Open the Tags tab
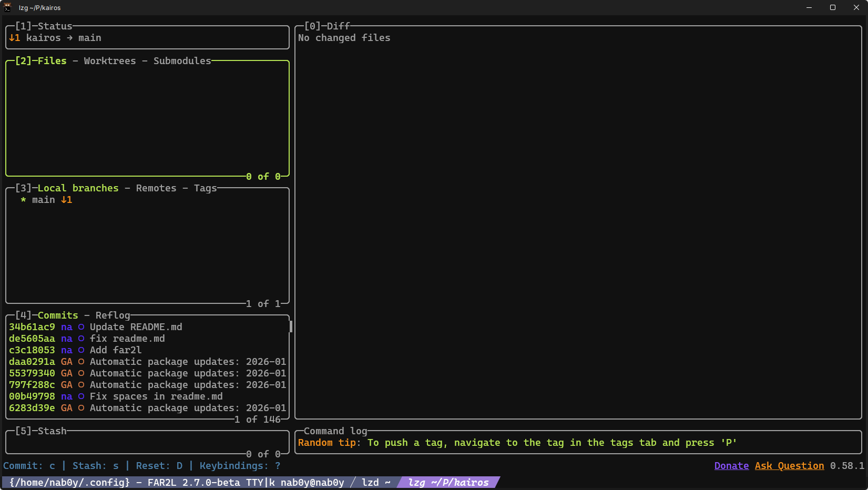868x490 pixels. (x=205, y=188)
